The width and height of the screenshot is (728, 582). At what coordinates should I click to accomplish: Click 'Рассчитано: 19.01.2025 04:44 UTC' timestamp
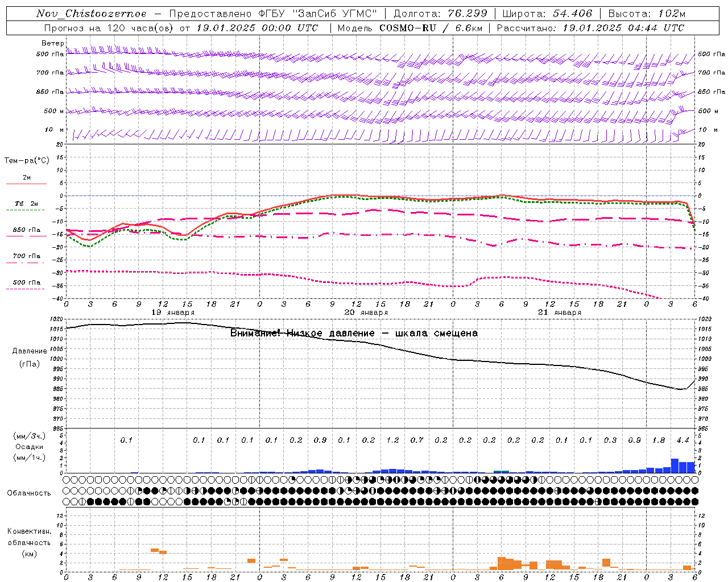click(591, 28)
